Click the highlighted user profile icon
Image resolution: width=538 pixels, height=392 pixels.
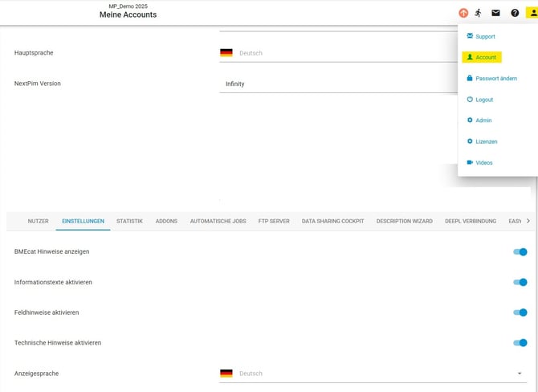(533, 13)
